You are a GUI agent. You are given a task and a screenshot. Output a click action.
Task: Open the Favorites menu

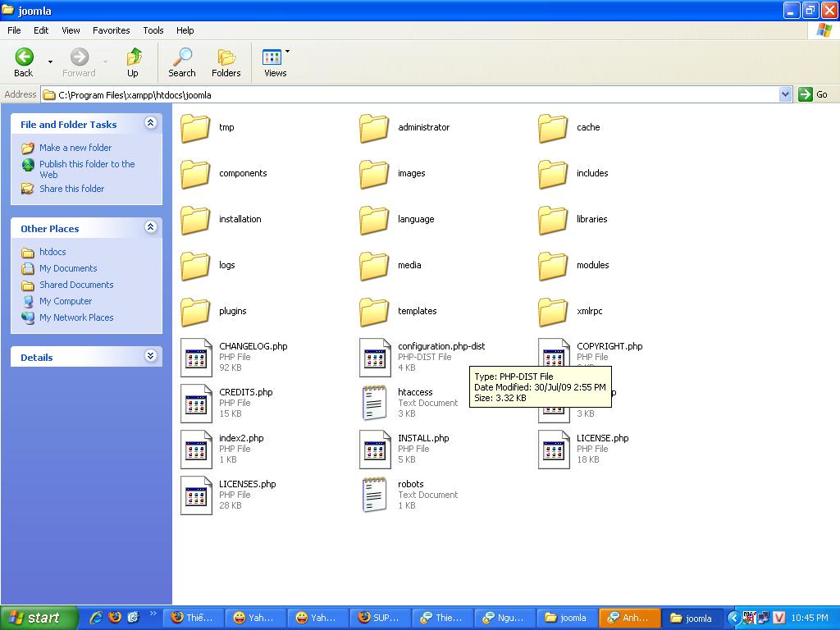[x=112, y=30]
